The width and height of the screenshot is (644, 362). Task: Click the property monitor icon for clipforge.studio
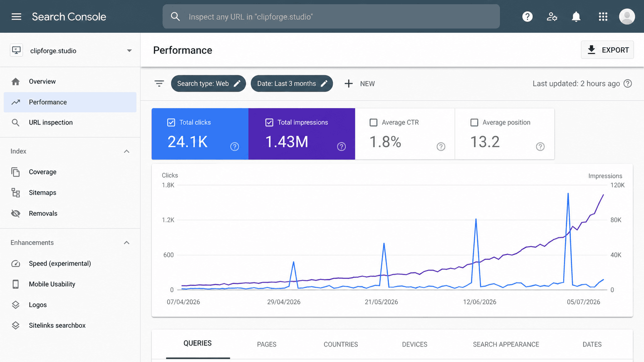tap(16, 50)
